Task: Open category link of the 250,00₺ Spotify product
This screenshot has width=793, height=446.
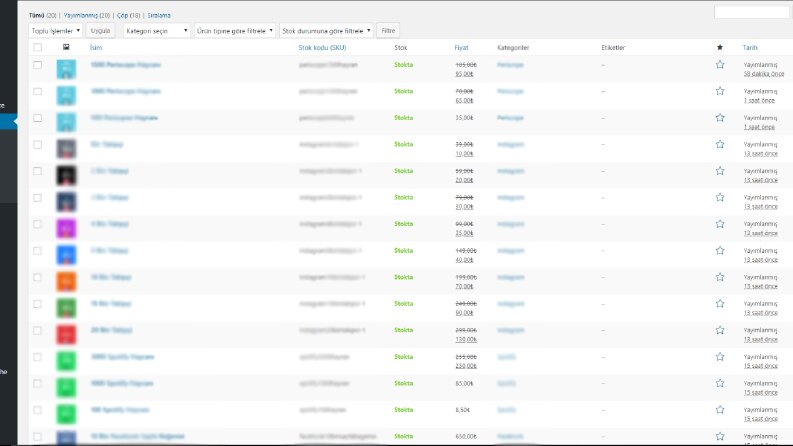Action: [506, 356]
